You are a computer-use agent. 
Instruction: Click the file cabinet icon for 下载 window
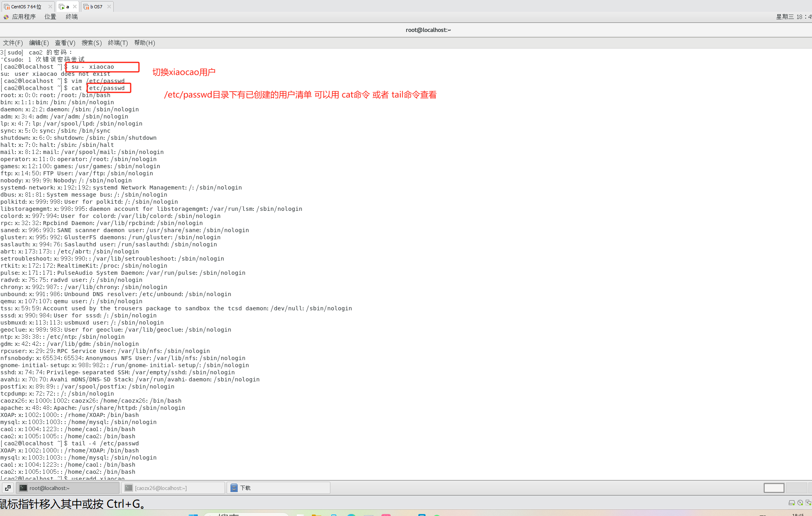coord(234,488)
